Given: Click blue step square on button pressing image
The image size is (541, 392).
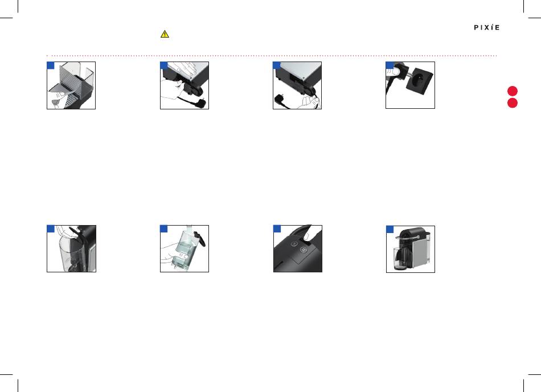Looking at the screenshot, I should (x=277, y=229).
